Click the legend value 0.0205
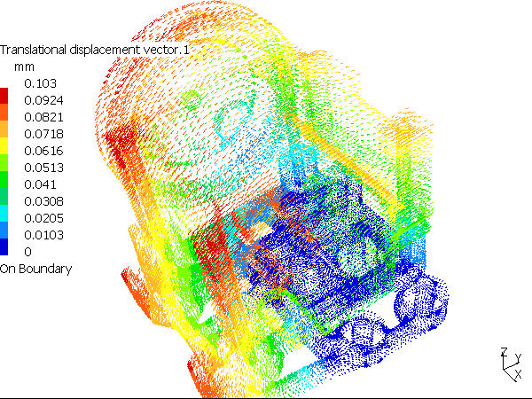This screenshot has height=399, width=532. 43,218
